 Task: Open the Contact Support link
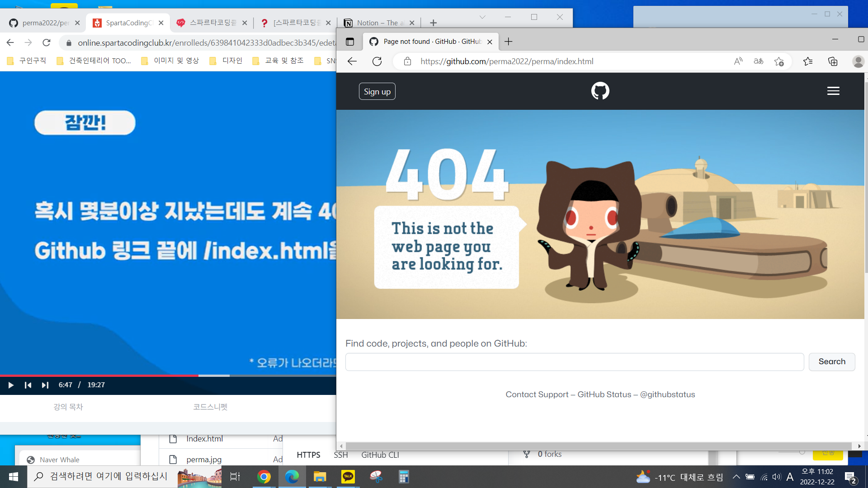537,394
